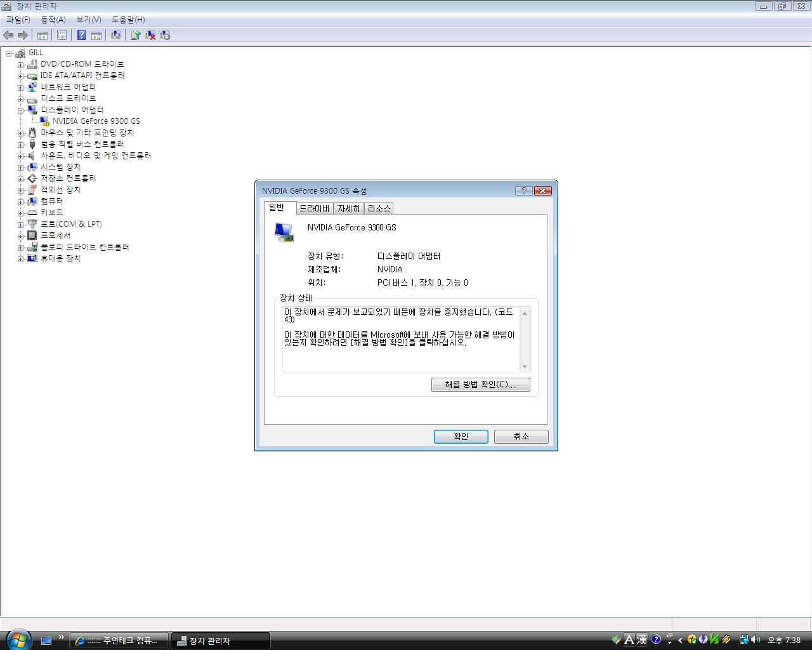Open the 파일(F) menu
The width and height of the screenshot is (812, 650).
(x=18, y=20)
